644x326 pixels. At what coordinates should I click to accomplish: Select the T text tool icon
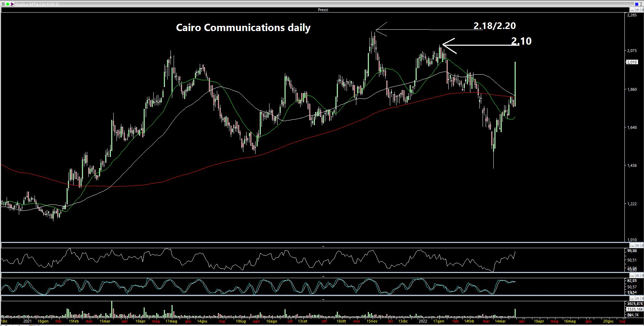641,4
